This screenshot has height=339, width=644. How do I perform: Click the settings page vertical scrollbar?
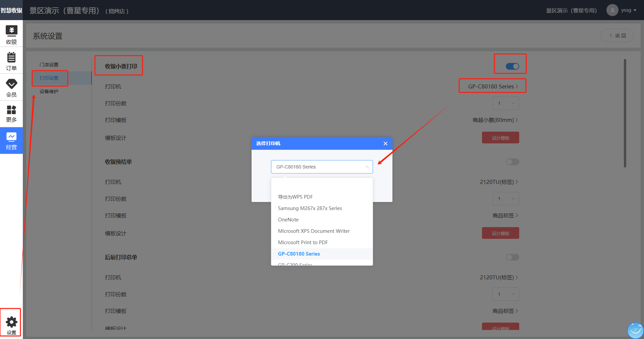point(625,113)
